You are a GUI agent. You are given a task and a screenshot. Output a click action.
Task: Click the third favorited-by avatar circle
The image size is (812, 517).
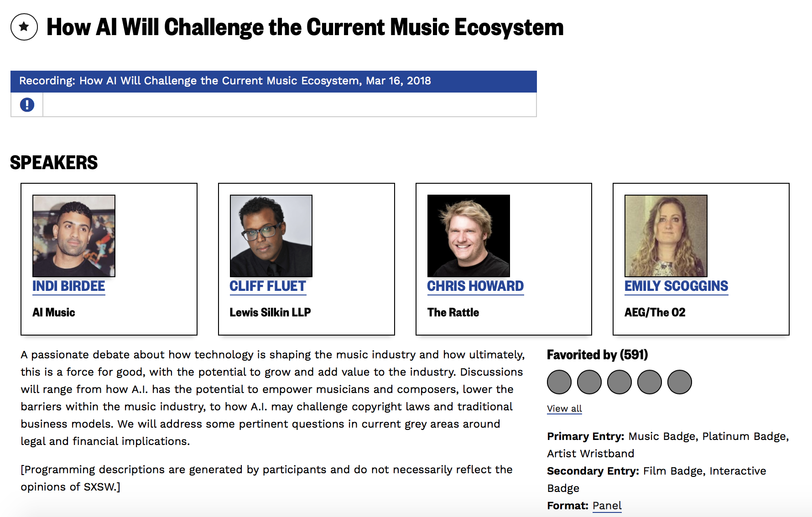pos(619,382)
